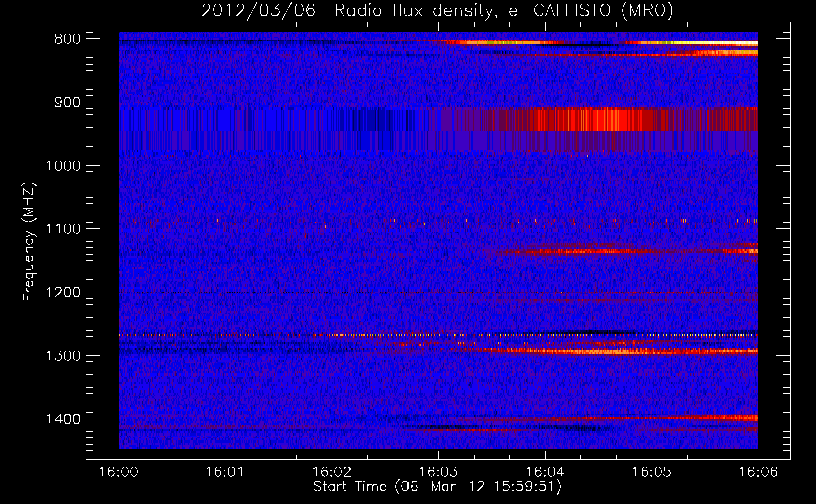Click the plot title '2012/03/06 Radio flux density, e-CALLISTO (MRO)'
Screen dimensions: 816x504
pyautogui.click(x=437, y=10)
